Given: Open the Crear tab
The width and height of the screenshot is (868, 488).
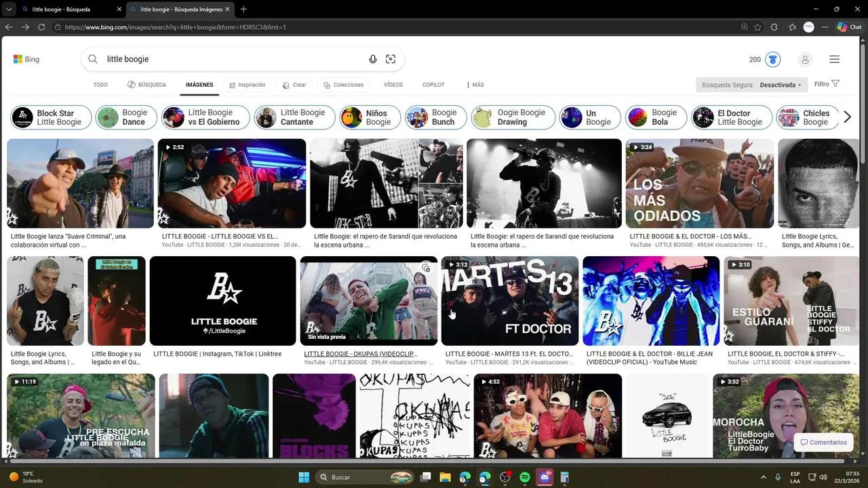Looking at the screenshot, I should click(x=294, y=85).
